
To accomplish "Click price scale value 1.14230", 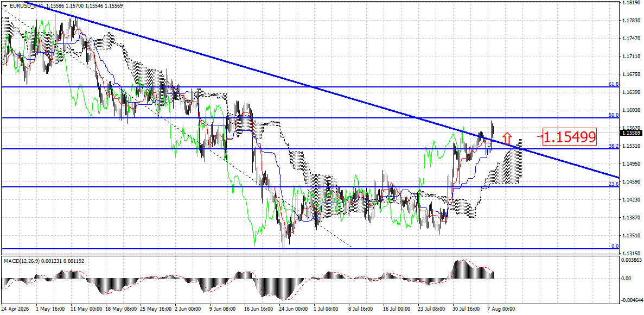I will coord(632,200).
